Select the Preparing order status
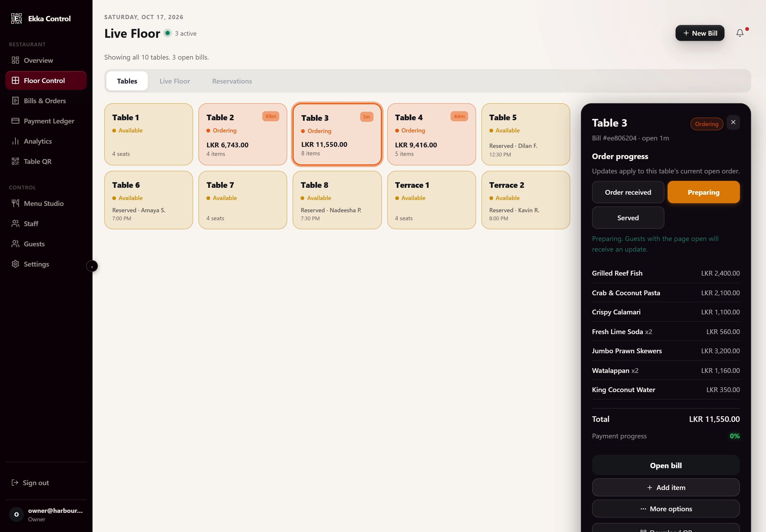 click(x=703, y=192)
